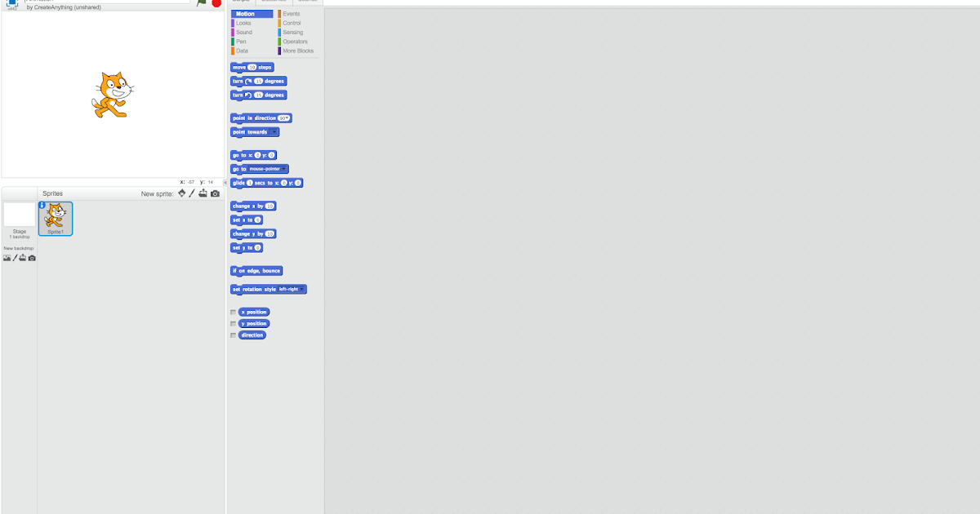This screenshot has width=980, height=514.
Task: Select Motion blocks category
Action: [x=252, y=14]
